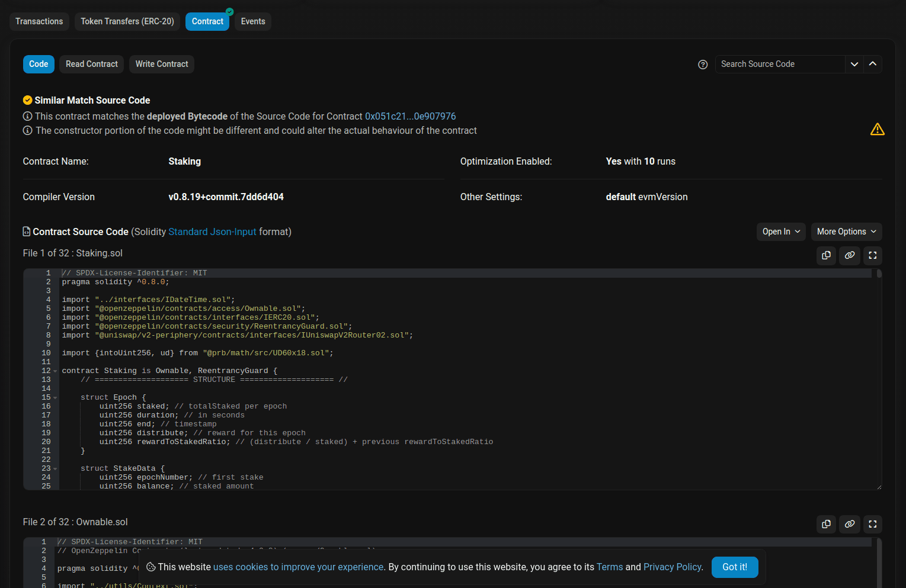Viewport: 906px width, 588px height.
Task: Open the permalink icon for Ownable.sol
Action: pos(849,524)
